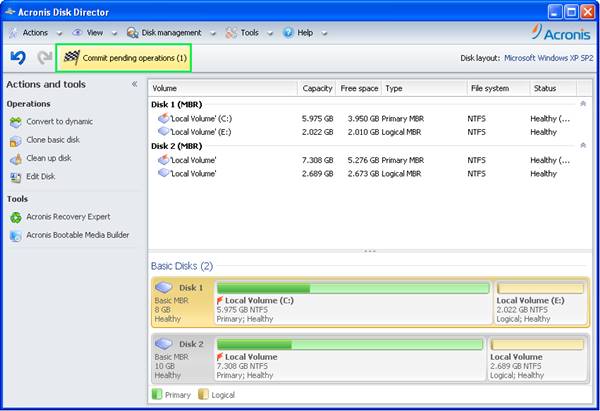This screenshot has width=600, height=411.
Task: Open the Tools menu
Action: (x=249, y=33)
